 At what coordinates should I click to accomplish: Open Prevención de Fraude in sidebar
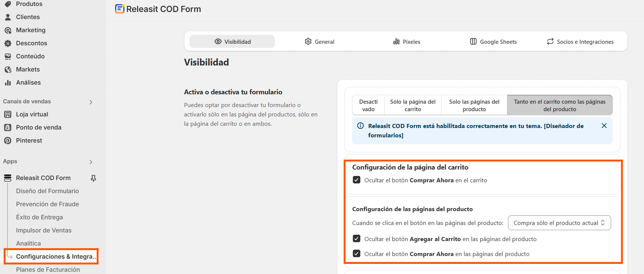[x=47, y=204]
